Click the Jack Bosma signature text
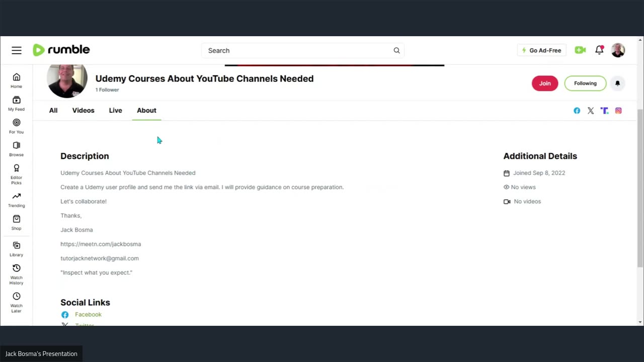Screen dimensions: 644x362 (x=76, y=230)
